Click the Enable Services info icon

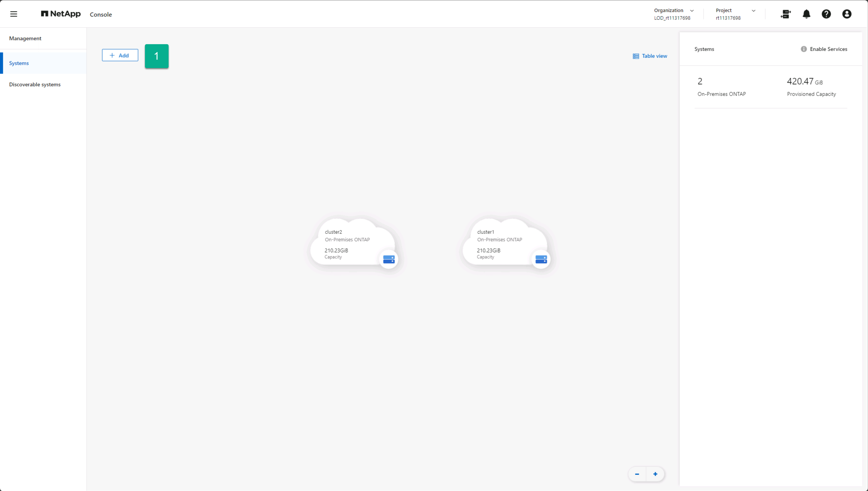coord(804,49)
